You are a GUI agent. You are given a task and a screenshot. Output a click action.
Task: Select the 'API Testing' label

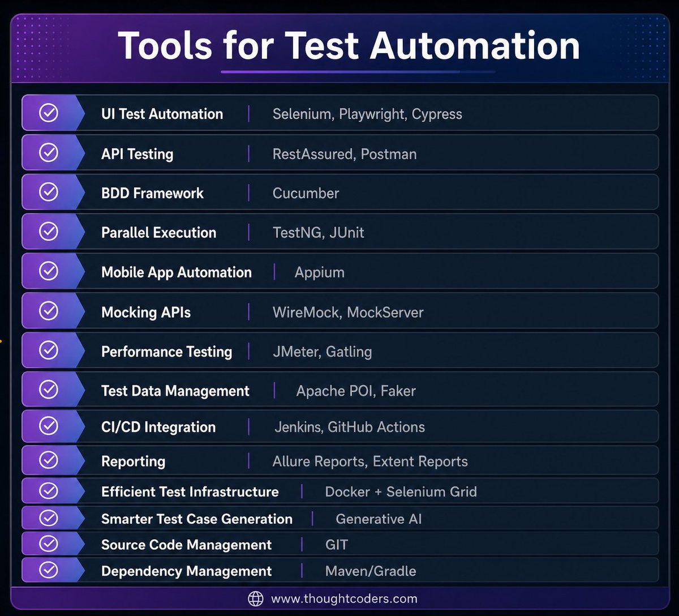(x=137, y=154)
